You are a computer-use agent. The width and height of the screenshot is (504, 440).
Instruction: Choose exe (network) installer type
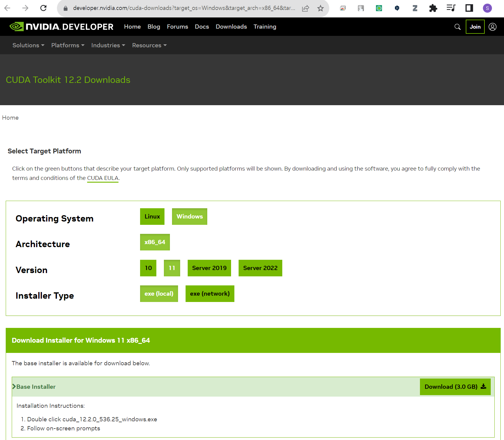(210, 294)
